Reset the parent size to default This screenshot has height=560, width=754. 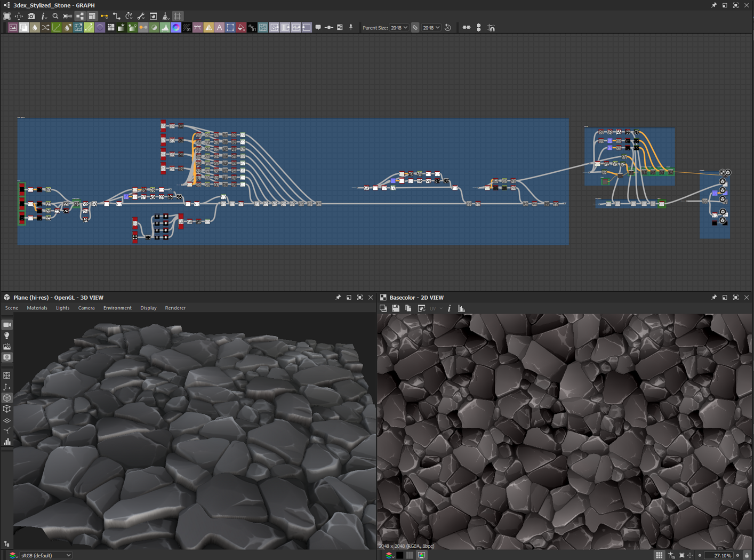pos(448,28)
